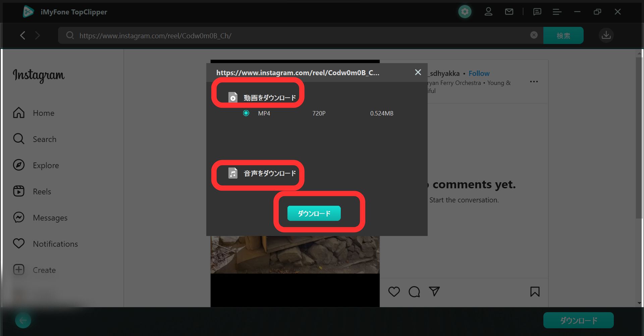Expand the 音声をダウンロード section
The image size is (644, 336).
(x=263, y=174)
